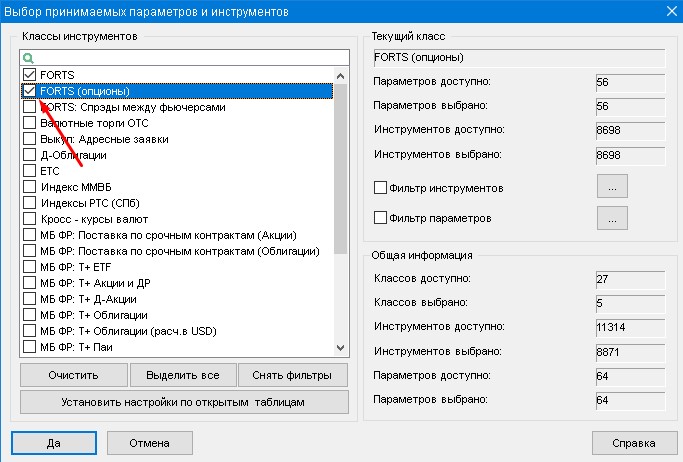Focus the class search input field
683x462 pixels.
(x=190, y=59)
